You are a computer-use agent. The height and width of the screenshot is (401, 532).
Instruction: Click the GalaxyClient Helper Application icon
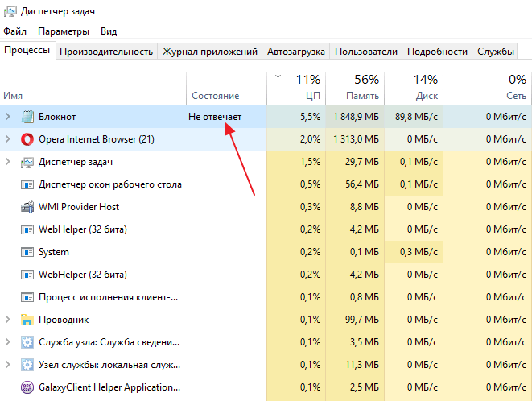[27, 387]
